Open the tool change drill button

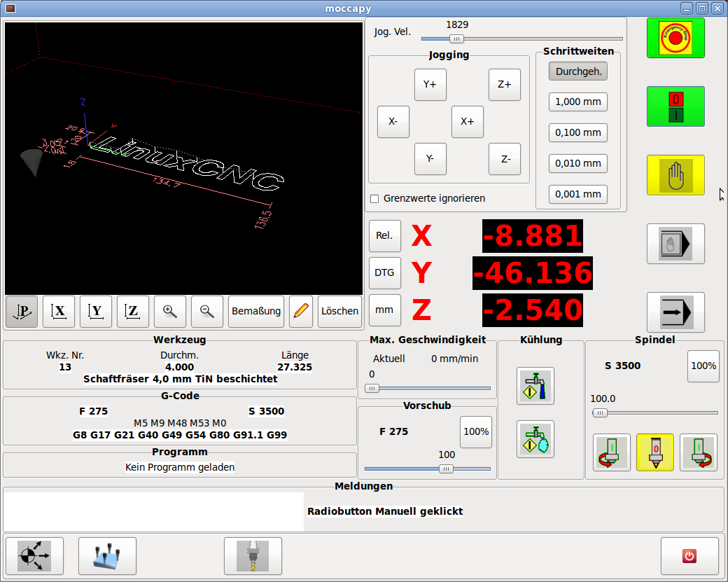pyautogui.click(x=253, y=556)
